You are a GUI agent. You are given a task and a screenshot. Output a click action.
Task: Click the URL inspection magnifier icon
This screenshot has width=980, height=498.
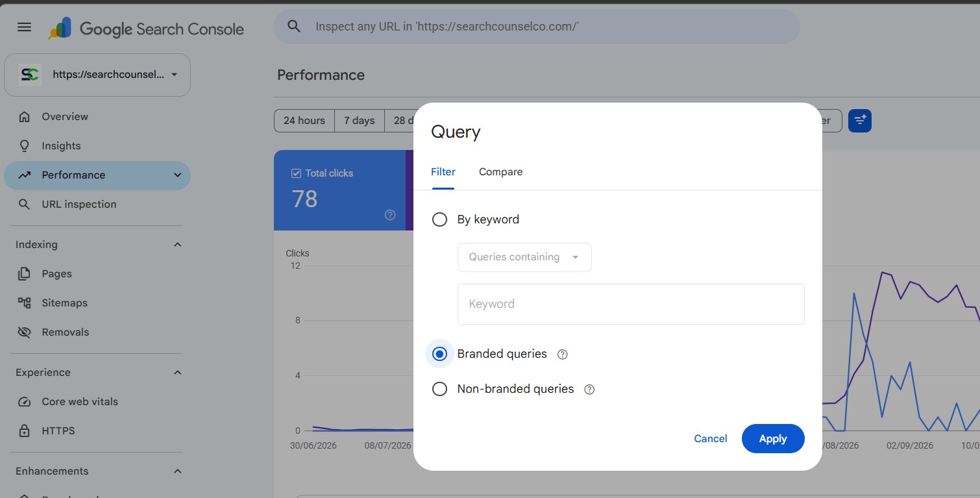pyautogui.click(x=25, y=205)
